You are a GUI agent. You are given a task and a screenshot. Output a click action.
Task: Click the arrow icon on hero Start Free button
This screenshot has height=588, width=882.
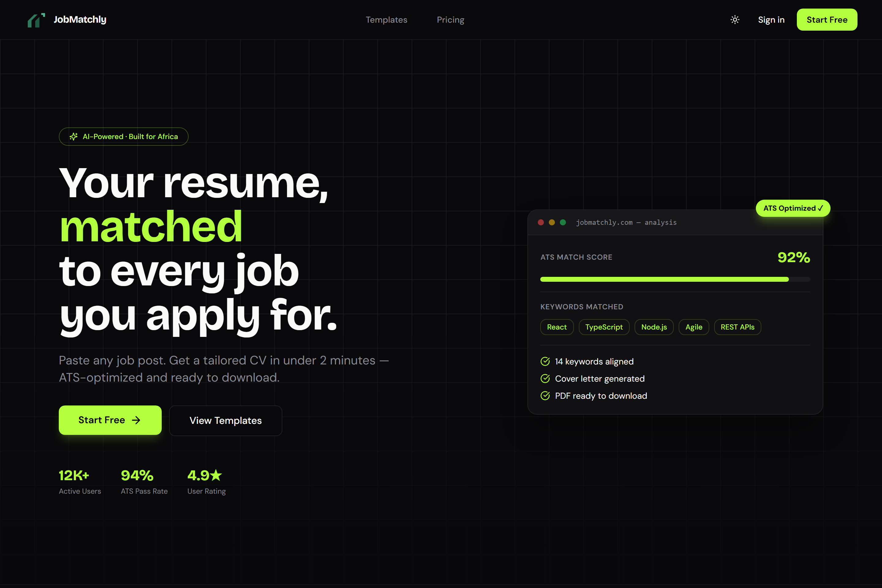[136, 420]
